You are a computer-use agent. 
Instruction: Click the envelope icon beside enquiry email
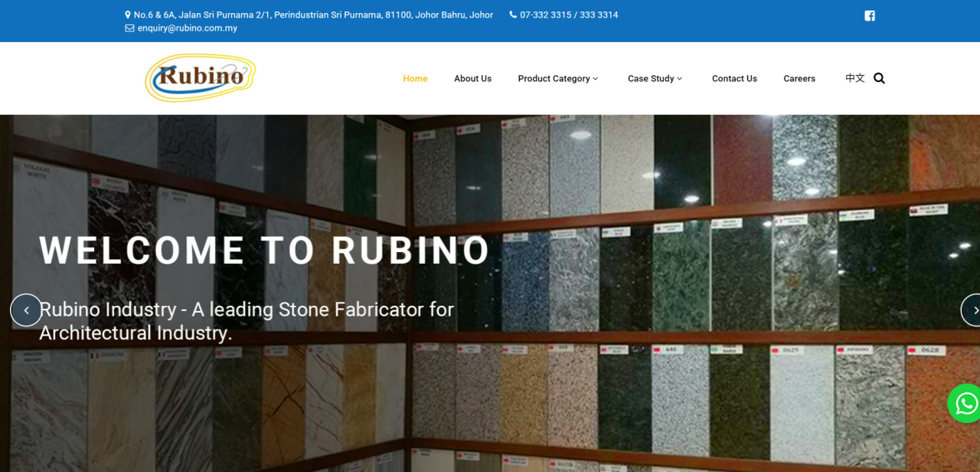128,28
